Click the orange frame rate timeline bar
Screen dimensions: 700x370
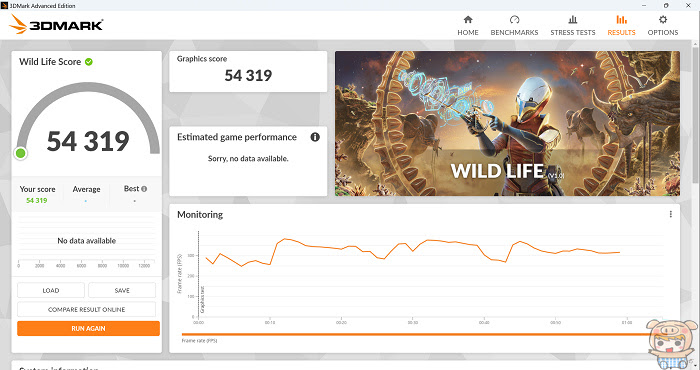415,334
